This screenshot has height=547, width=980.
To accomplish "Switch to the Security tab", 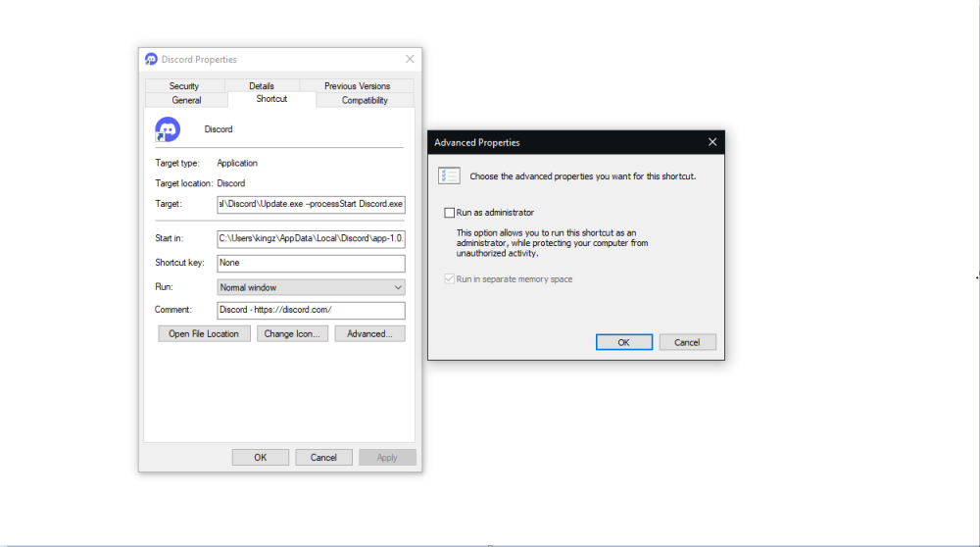I will point(183,86).
